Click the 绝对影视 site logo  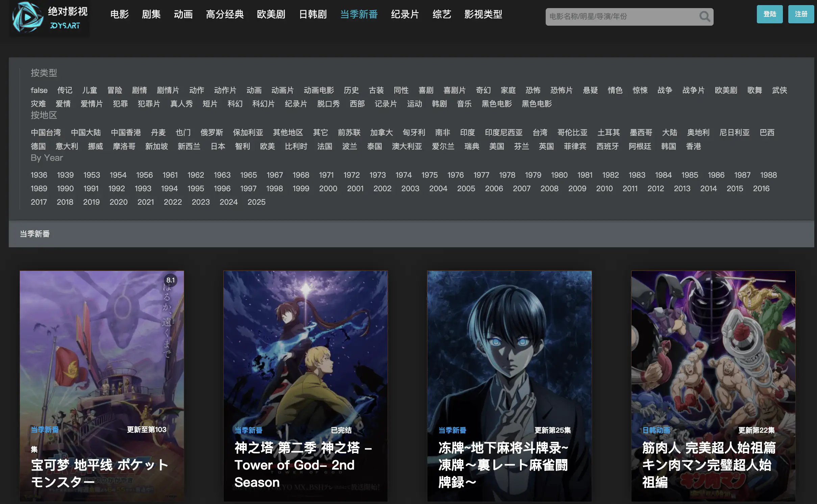point(50,18)
